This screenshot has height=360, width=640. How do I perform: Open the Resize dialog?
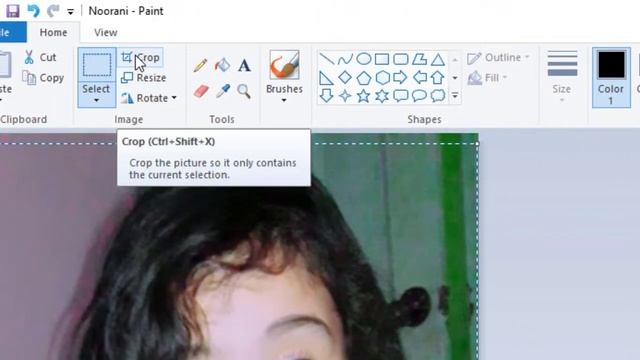pyautogui.click(x=144, y=78)
